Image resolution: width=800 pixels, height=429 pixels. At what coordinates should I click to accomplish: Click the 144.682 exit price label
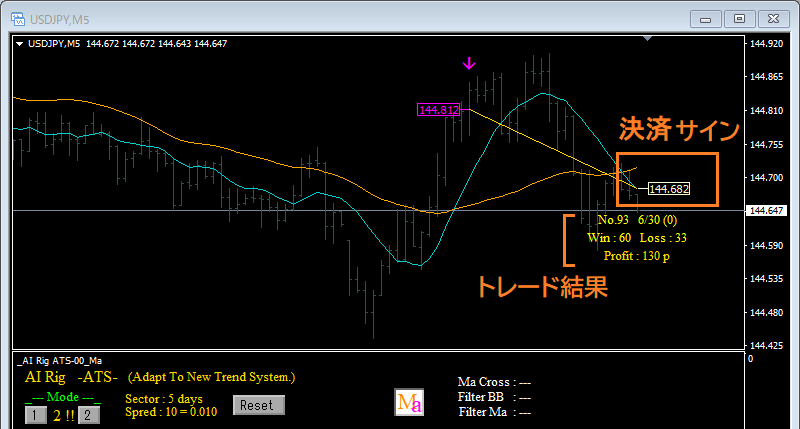click(x=669, y=189)
